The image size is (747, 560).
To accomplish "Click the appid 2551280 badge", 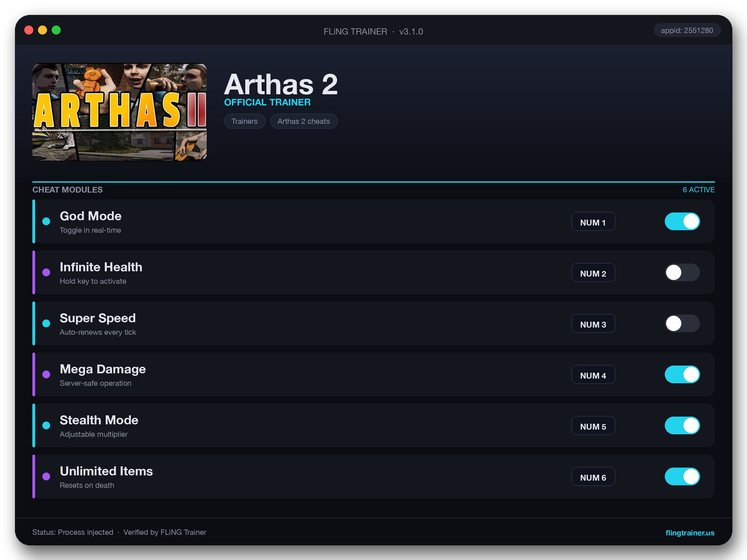I will [687, 30].
